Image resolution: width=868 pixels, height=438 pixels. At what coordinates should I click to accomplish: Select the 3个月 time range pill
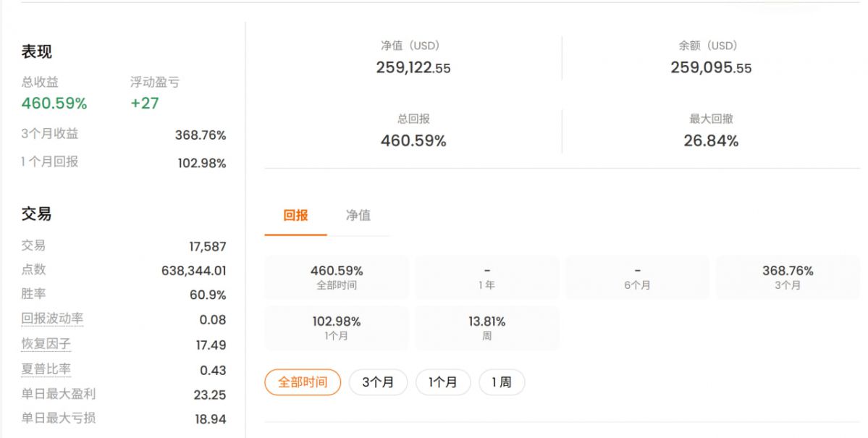tap(378, 382)
